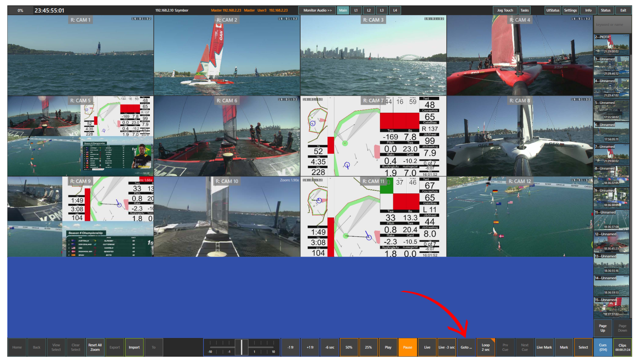Select the 4--Unnamed cue thumbnail
Image resolution: width=644 pixels, height=362 pixels.
coord(611,88)
